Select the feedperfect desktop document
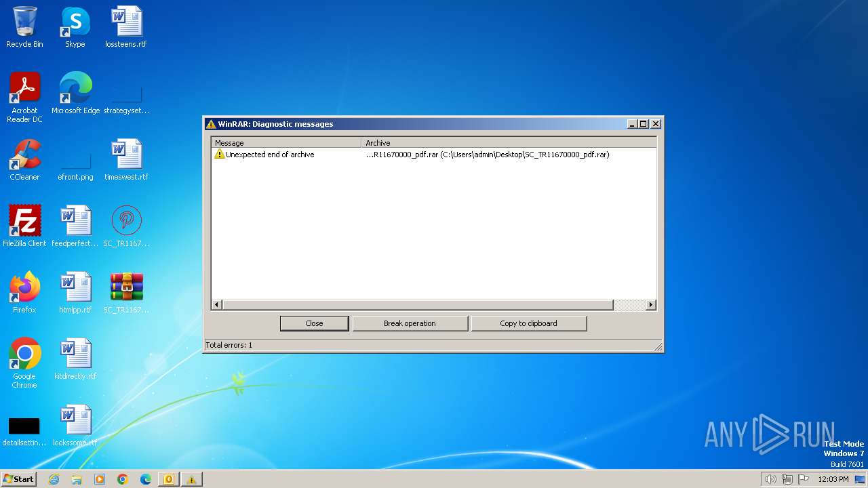Screen dimensions: 868x488 click(75, 227)
